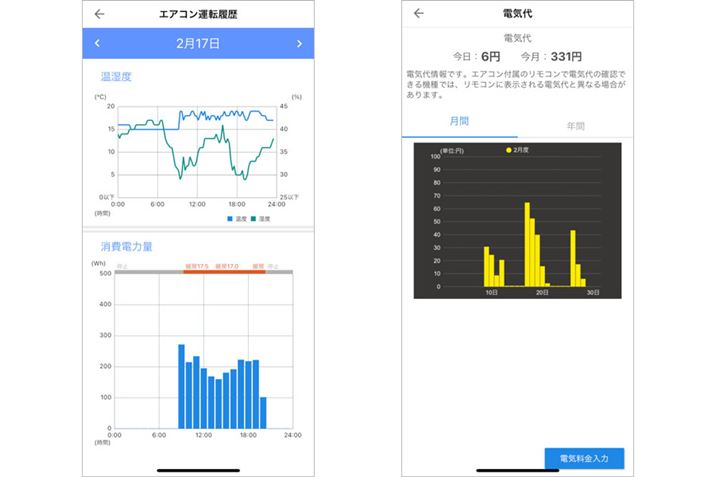Viewport: 715px width, 477px height.
Task: Click the 温湿度 section title
Action: (x=116, y=77)
